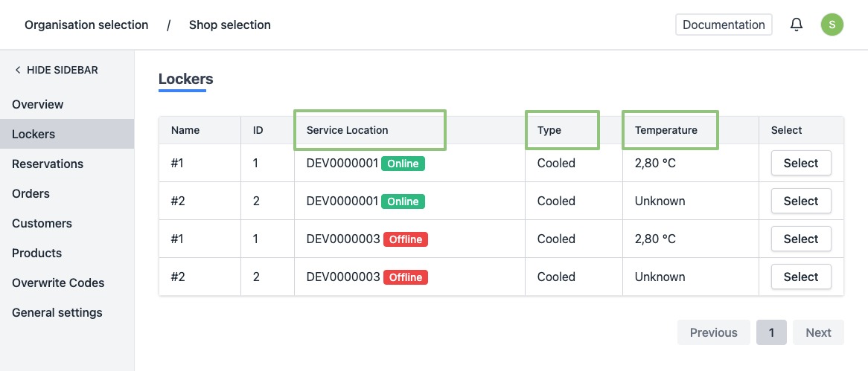Open Overwrite Codes page
Screen dimensions: 868x371
[58, 283]
